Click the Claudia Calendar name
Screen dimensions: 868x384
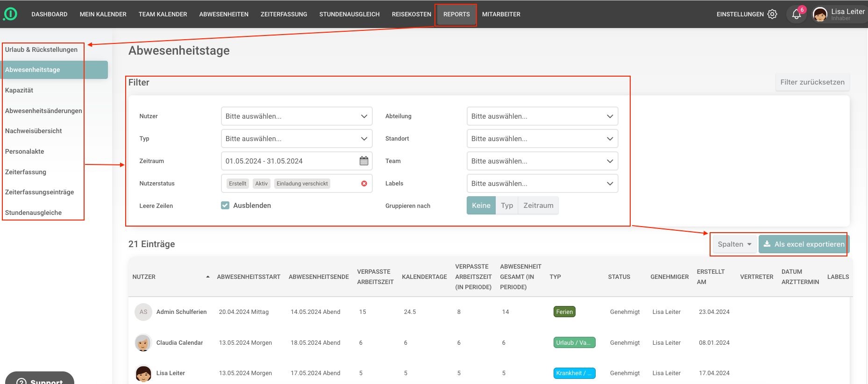click(179, 343)
